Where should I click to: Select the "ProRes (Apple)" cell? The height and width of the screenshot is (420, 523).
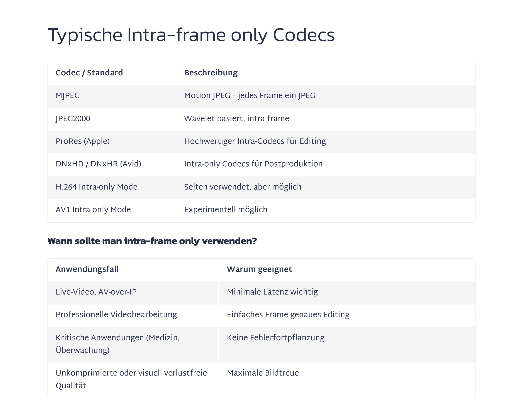point(82,141)
